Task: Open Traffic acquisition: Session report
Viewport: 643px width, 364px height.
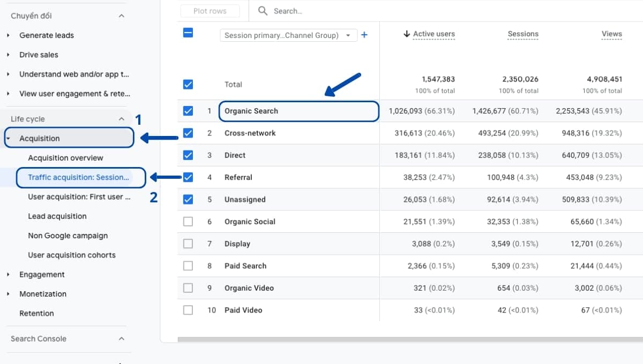Action: coord(79,177)
